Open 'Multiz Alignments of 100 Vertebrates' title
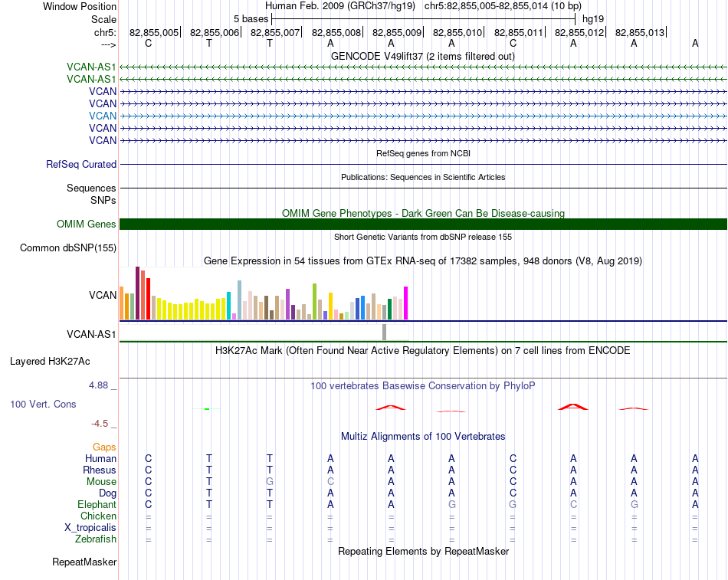Screen dimensions: 728x580 click(423, 437)
